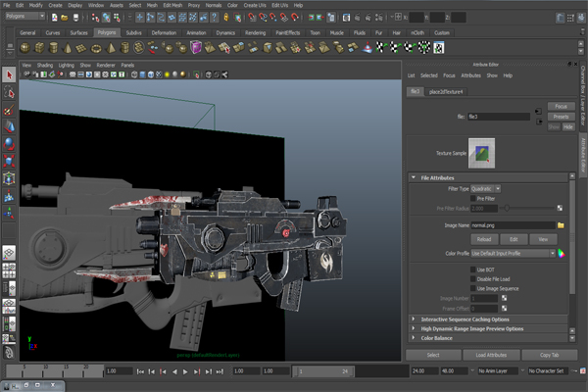Create a polygon sphere from shelf
The image size is (588, 392).
[25, 48]
